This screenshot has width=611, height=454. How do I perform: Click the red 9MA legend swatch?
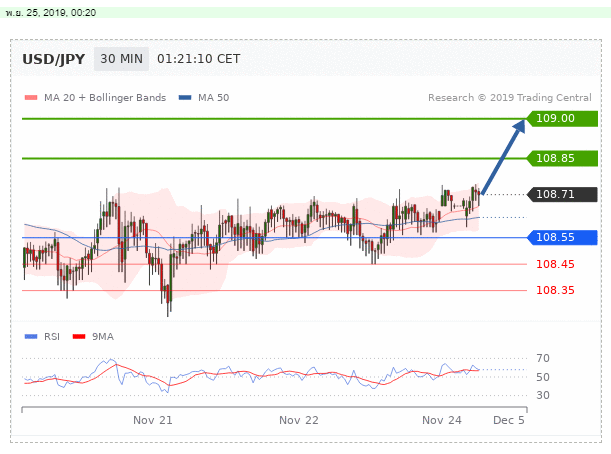79,336
